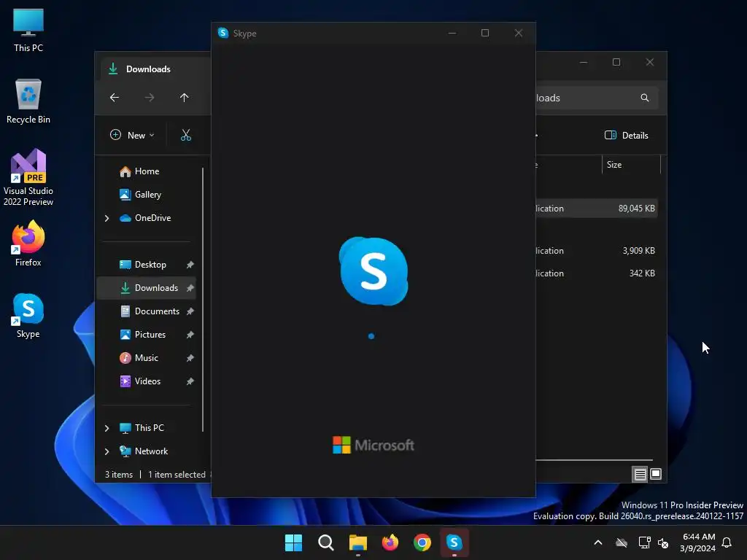Expand the Network tree node
Image resolution: width=747 pixels, height=560 pixels.
pyautogui.click(x=107, y=451)
